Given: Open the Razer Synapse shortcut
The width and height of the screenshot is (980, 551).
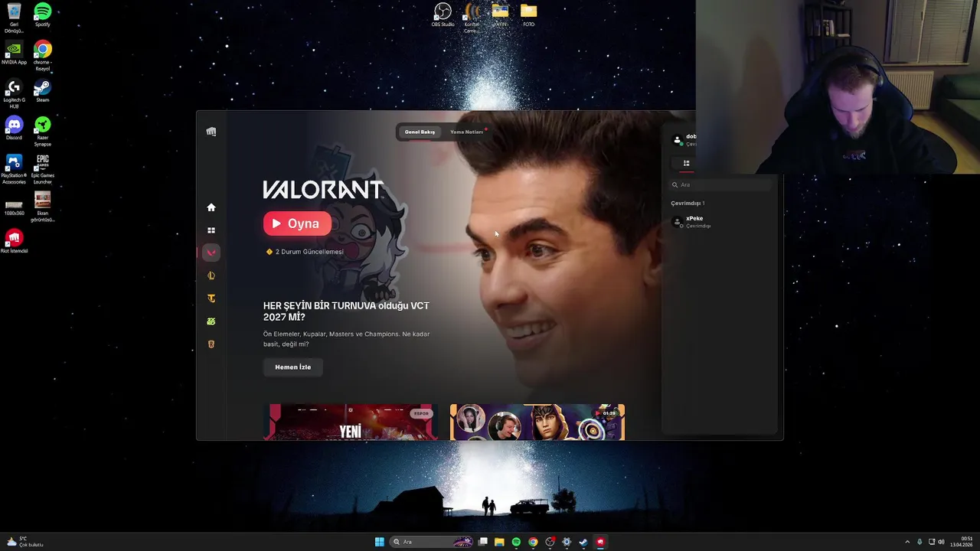Looking at the screenshot, I should [43, 131].
